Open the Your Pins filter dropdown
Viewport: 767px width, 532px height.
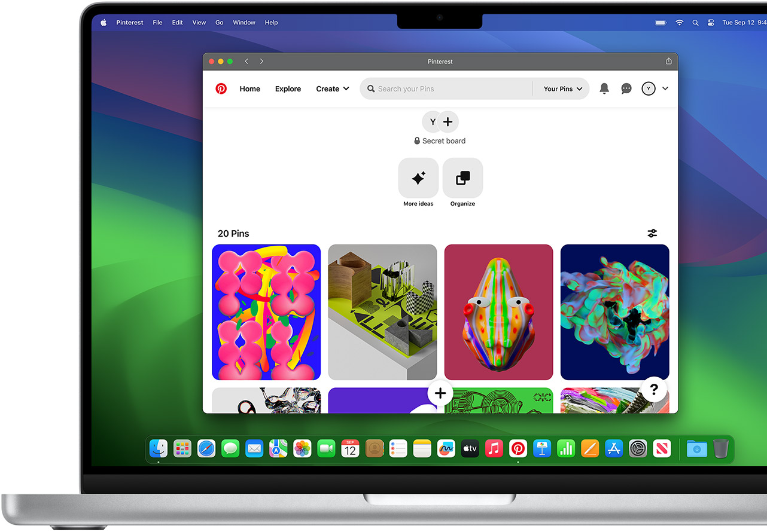(562, 89)
